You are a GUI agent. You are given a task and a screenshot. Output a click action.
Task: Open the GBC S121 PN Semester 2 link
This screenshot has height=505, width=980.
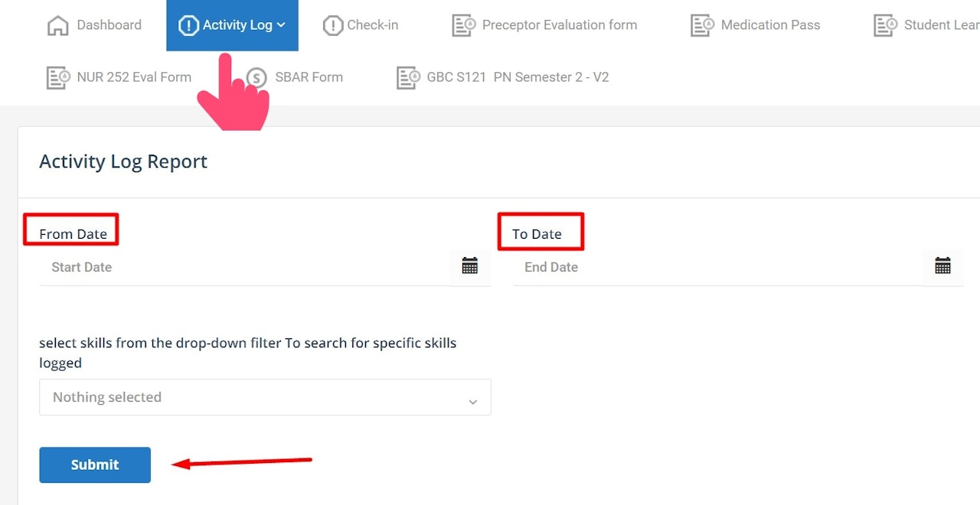click(x=518, y=77)
